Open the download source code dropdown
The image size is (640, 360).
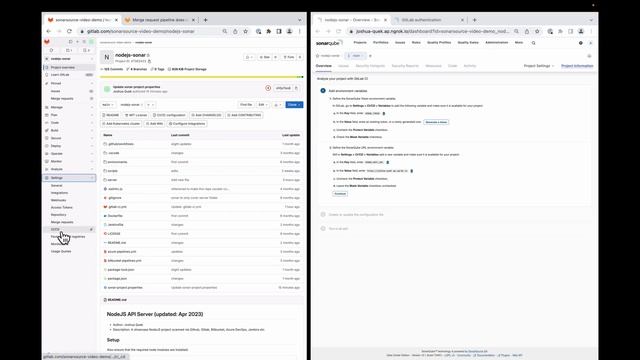278,105
